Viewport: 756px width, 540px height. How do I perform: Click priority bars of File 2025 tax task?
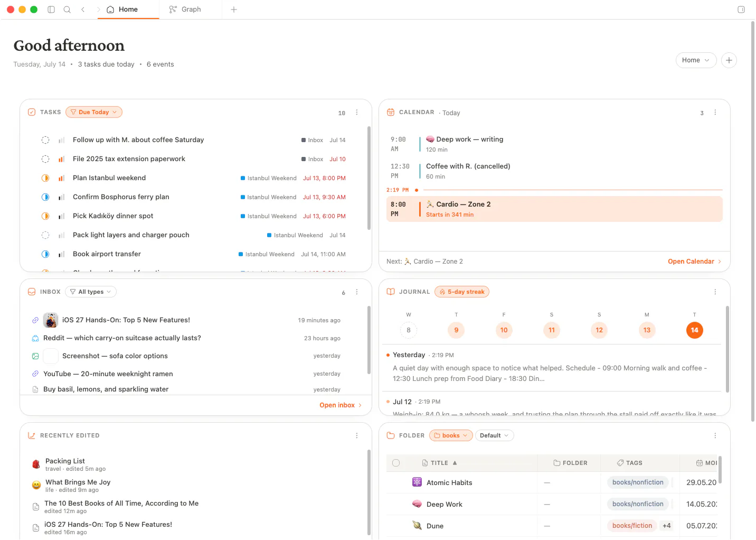[x=62, y=159]
